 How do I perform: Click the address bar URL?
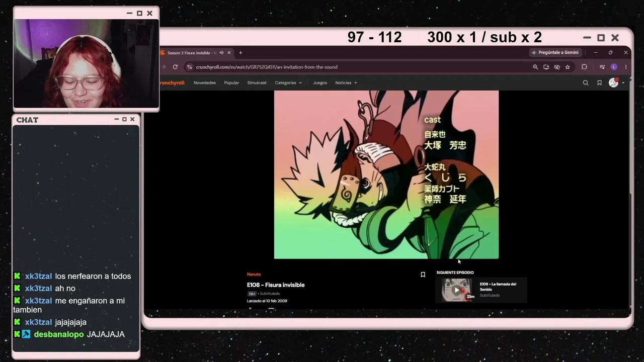[x=267, y=67]
